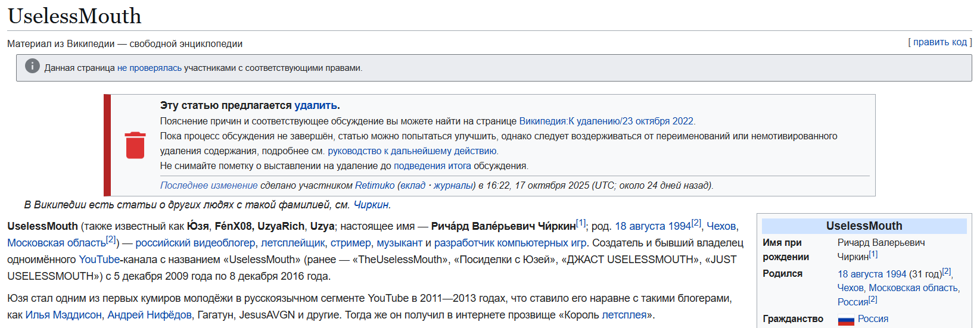
Task: Click the info icon in the unreviewed-page notice
Action: (x=32, y=66)
